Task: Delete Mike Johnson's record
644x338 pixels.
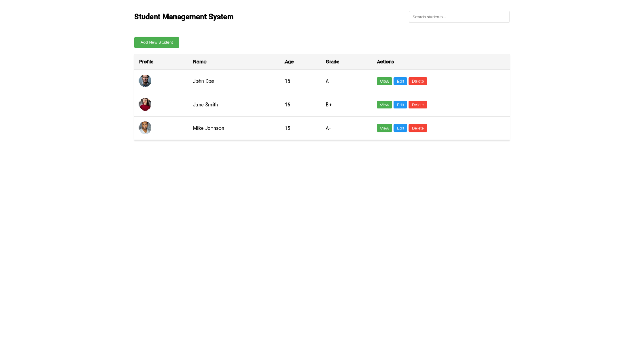Action: click(x=418, y=128)
